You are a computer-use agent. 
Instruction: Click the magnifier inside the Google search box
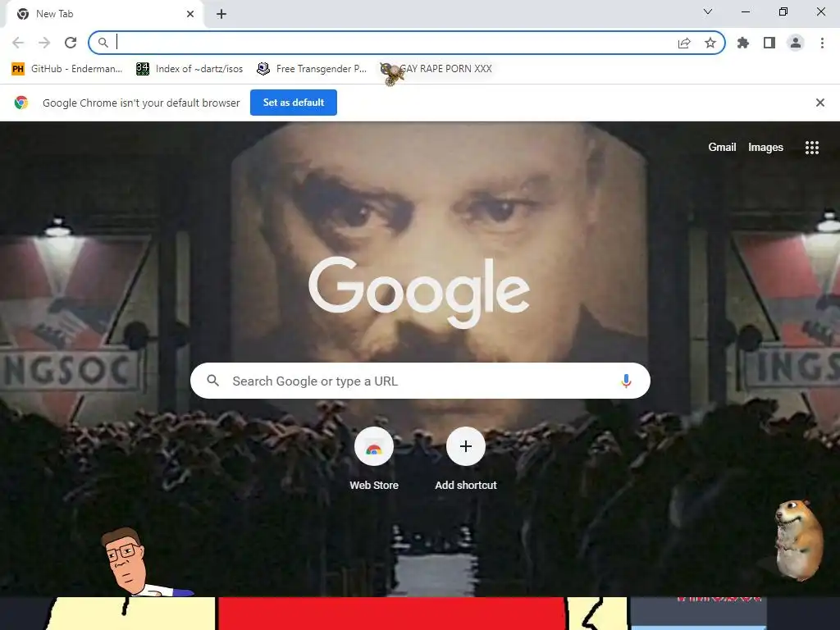(x=212, y=381)
